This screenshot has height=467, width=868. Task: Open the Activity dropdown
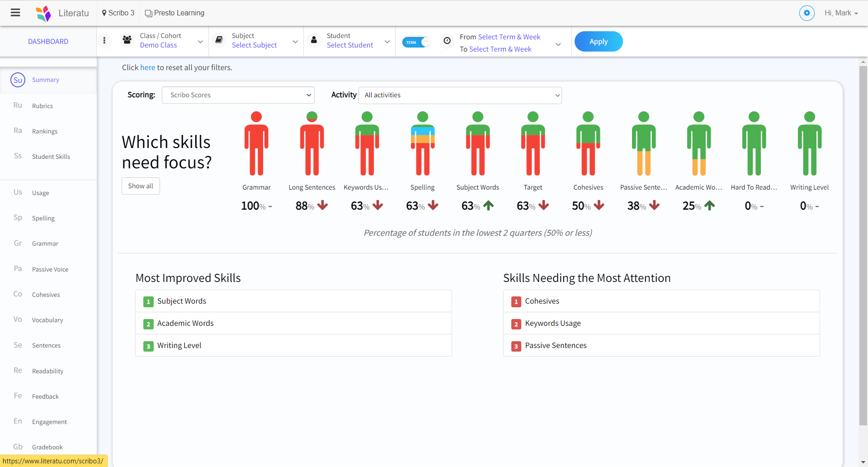point(460,95)
